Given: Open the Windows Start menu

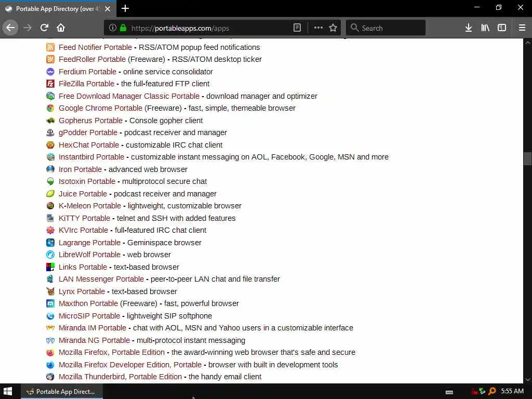Looking at the screenshot, I should (x=8, y=392).
